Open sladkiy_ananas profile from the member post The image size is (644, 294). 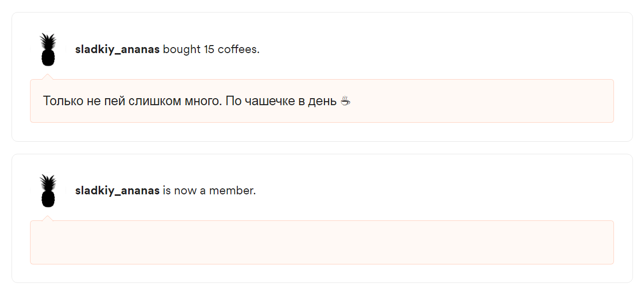click(117, 191)
